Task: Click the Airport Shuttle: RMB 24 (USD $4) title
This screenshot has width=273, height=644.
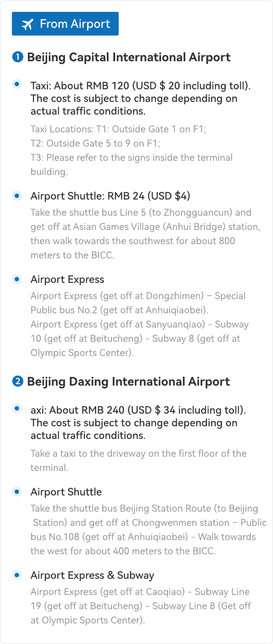Action: (110, 196)
